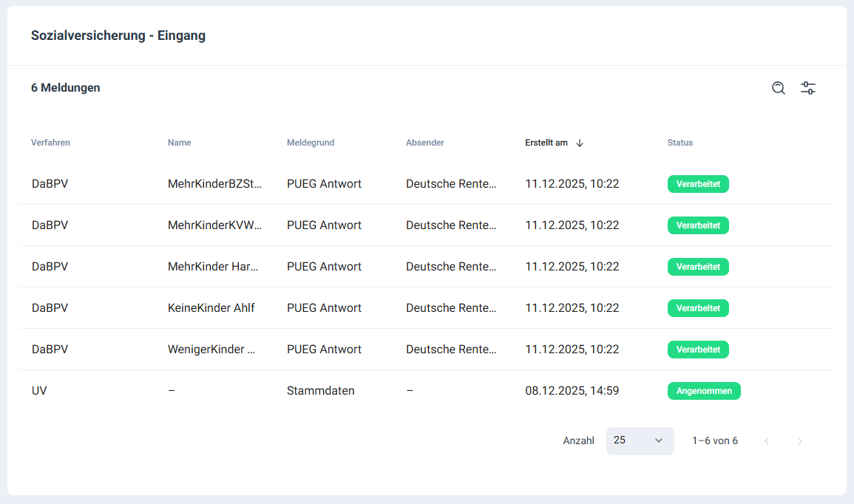Sort by Meldegrund column header
This screenshot has width=854, height=504.
(x=311, y=143)
